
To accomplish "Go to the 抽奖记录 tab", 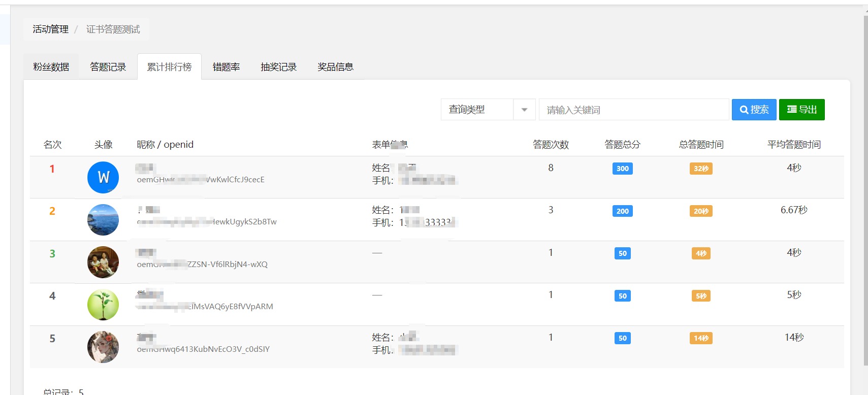I will click(x=279, y=67).
